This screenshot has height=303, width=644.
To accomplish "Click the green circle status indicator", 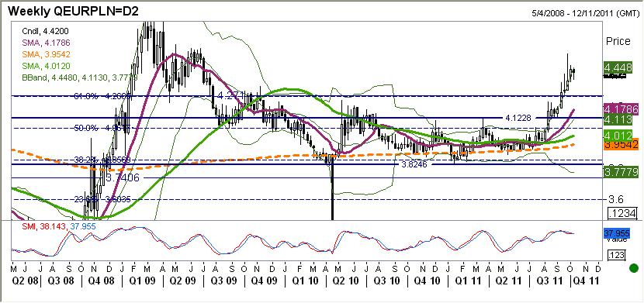I will 634,269.
